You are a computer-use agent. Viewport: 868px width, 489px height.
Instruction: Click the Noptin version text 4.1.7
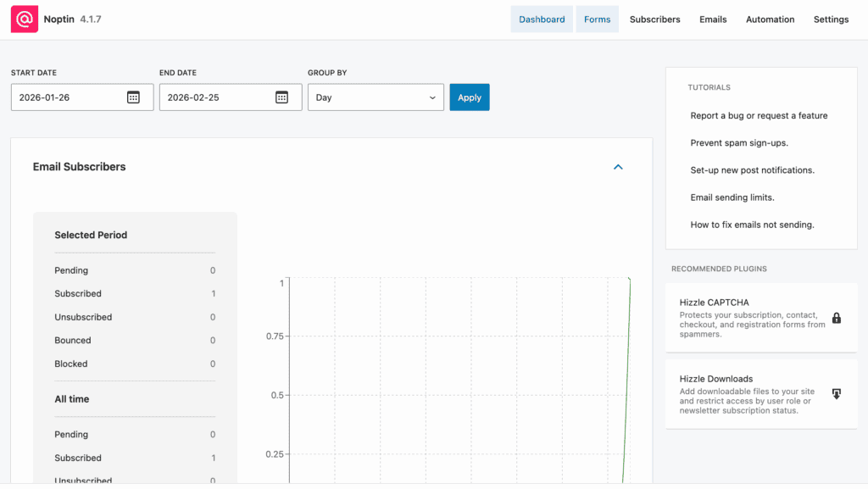pyautogui.click(x=90, y=19)
